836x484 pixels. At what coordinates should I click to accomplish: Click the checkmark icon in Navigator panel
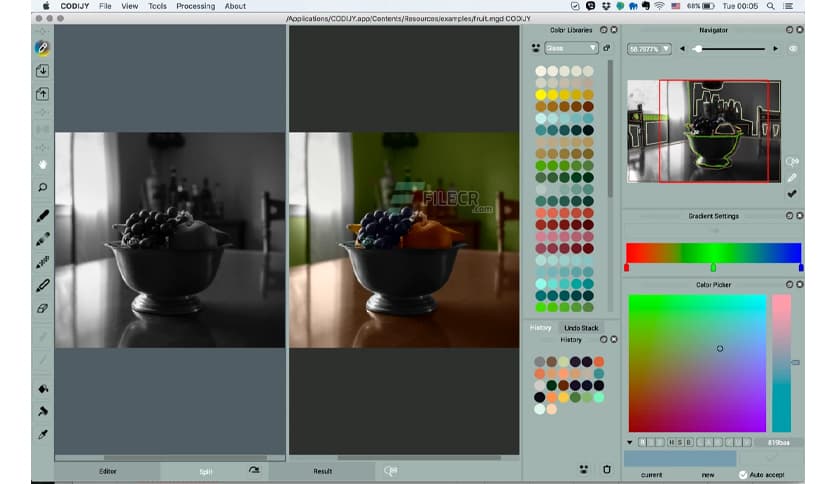[792, 193]
